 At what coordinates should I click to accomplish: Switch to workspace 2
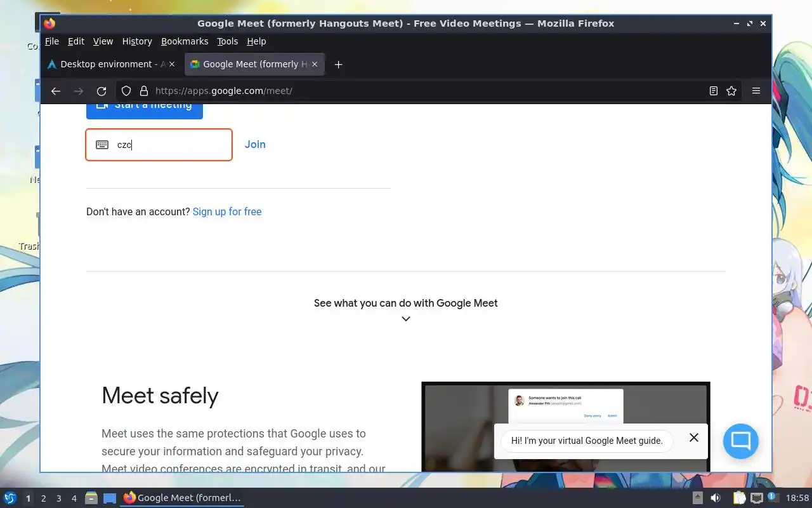tap(44, 498)
